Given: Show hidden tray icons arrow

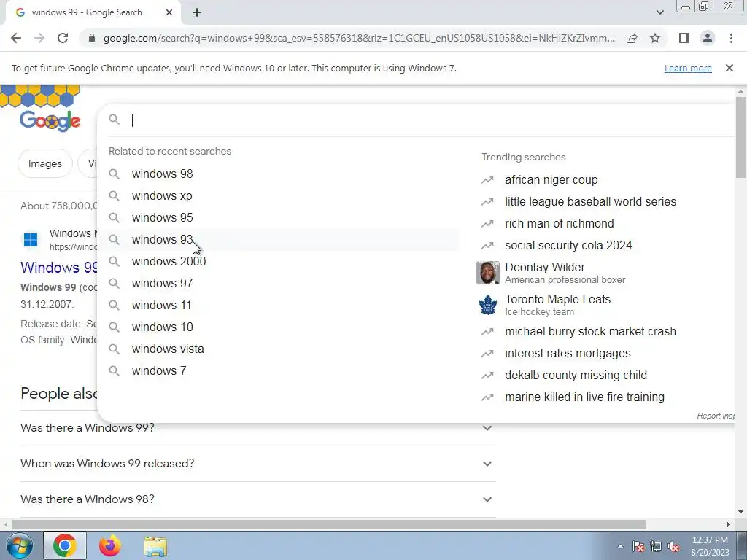Looking at the screenshot, I should pyautogui.click(x=620, y=546).
